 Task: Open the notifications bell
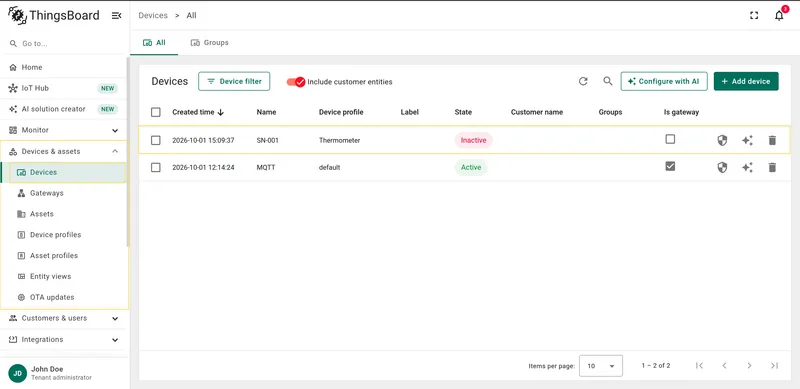pyautogui.click(x=779, y=15)
